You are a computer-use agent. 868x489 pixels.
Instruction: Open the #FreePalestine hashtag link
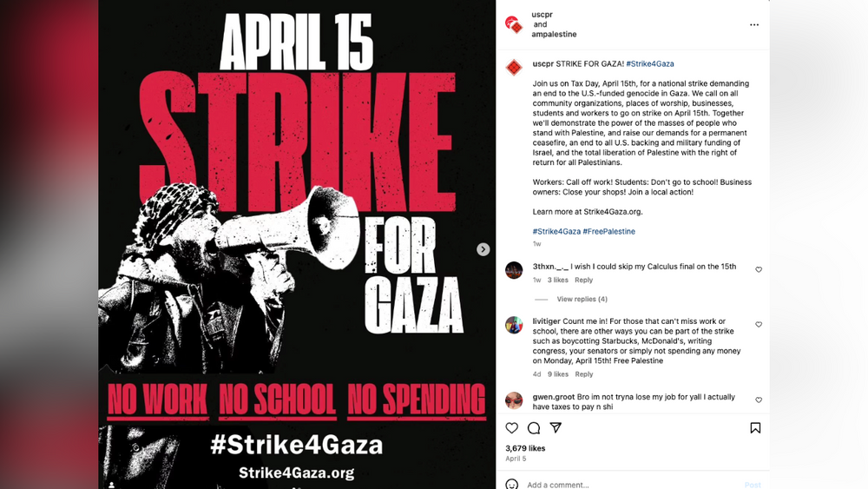point(609,232)
